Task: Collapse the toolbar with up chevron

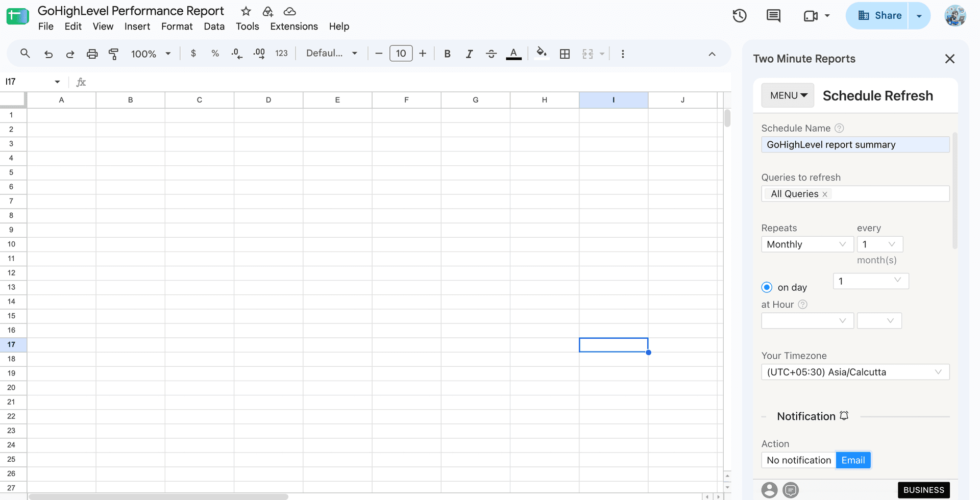Action: click(x=712, y=54)
